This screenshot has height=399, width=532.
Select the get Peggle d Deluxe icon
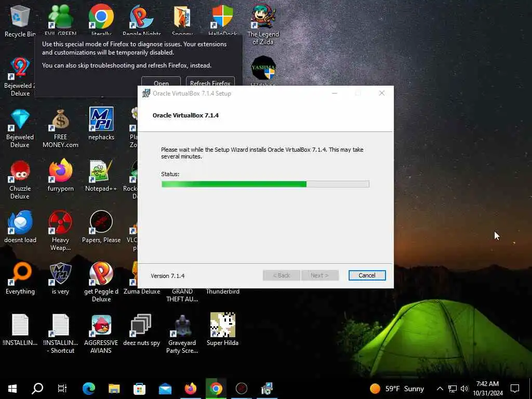(101, 282)
